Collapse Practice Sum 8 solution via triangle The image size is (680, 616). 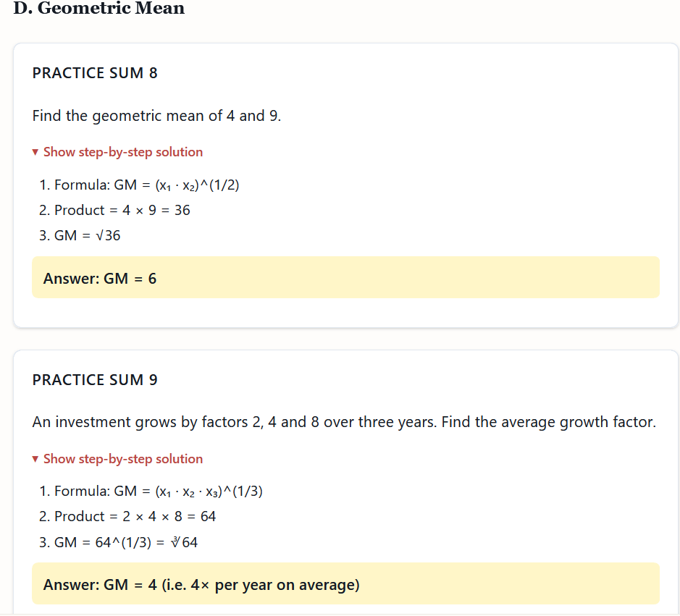point(35,153)
